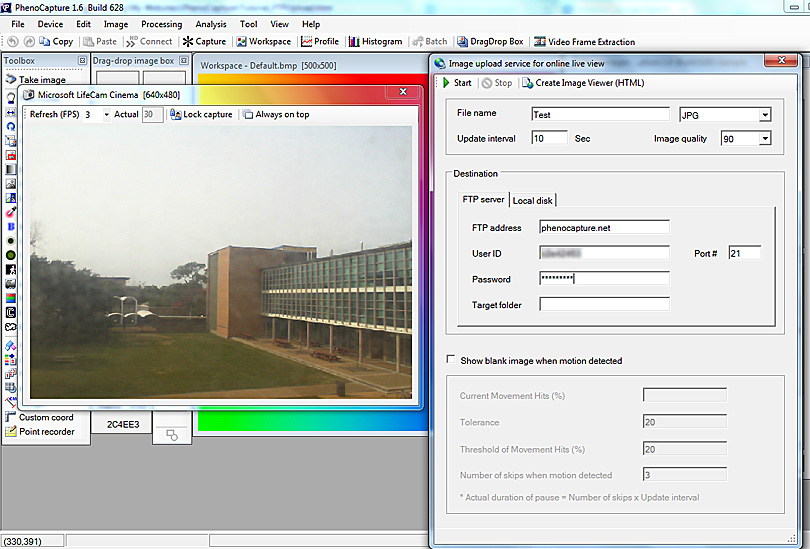
Task: Click the Profile toolbar icon
Action: point(319,42)
